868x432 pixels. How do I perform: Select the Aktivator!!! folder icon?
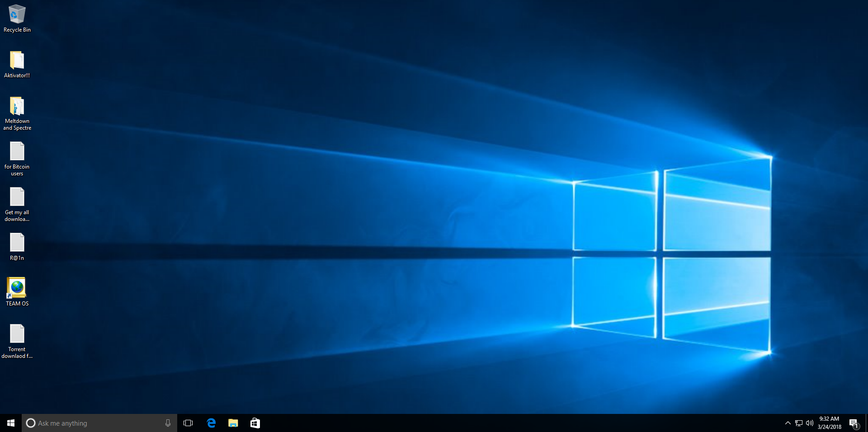tap(17, 64)
